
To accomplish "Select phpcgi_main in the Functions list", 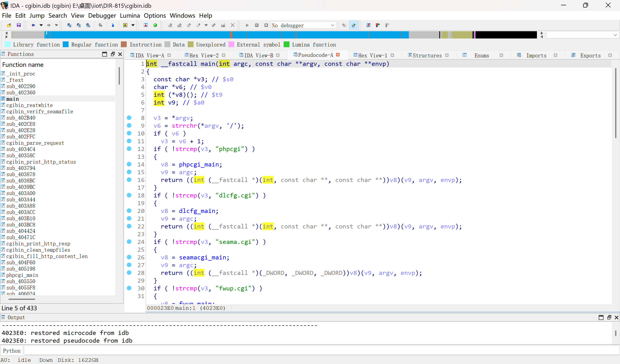I will [x=58, y=275].
